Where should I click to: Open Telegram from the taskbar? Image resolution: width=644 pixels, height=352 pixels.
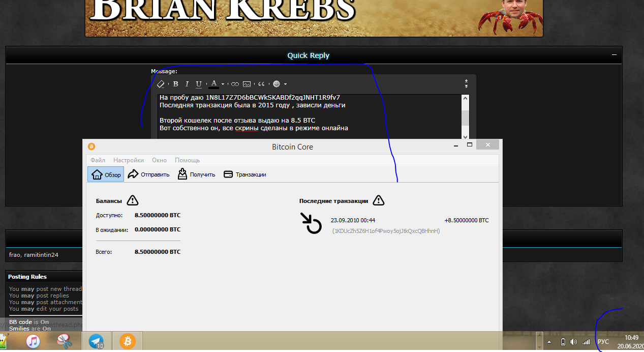(96, 341)
